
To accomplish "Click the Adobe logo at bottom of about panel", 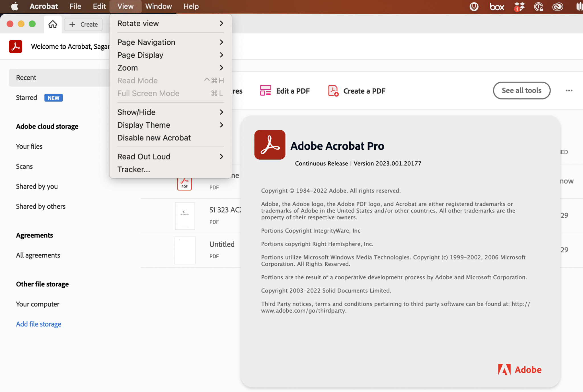I will point(519,370).
